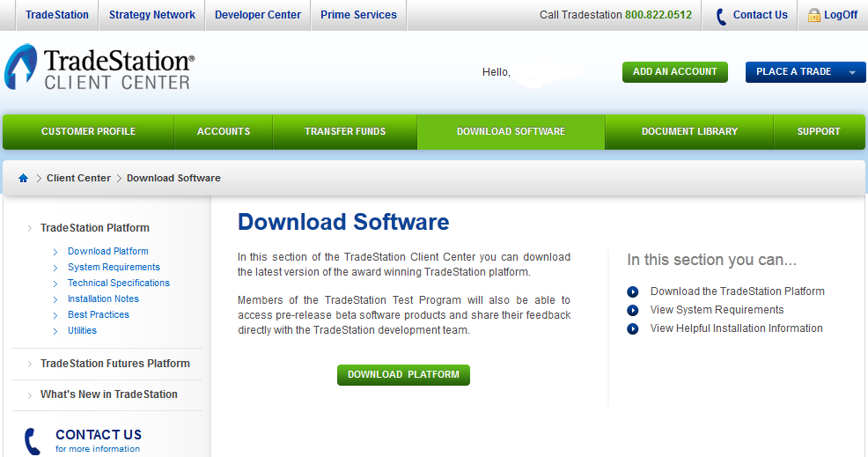This screenshot has width=868, height=457.
Task: Click View Helpful Installation Information link
Action: pyautogui.click(x=736, y=328)
